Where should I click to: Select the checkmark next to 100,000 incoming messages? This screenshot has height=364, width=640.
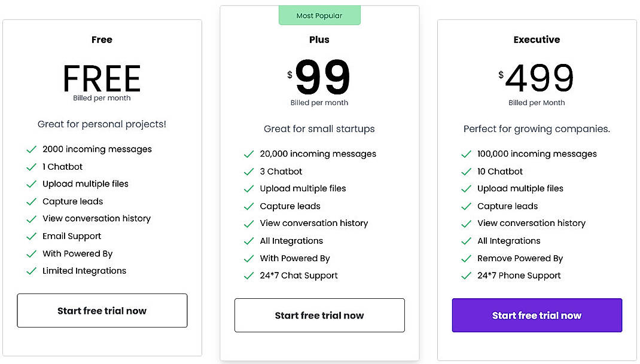(467, 154)
